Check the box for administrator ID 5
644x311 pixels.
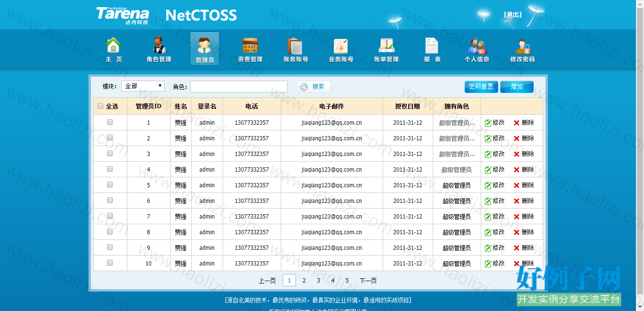tap(110, 184)
